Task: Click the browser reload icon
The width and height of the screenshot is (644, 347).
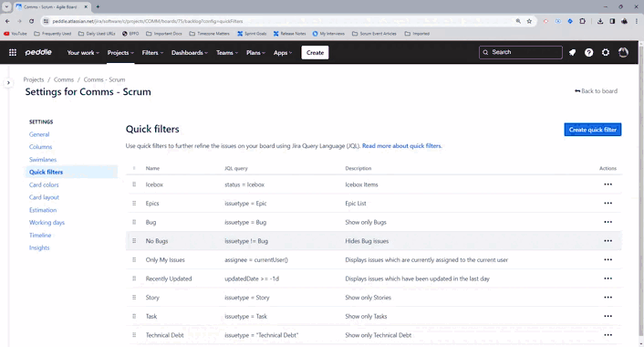Action: 31,21
